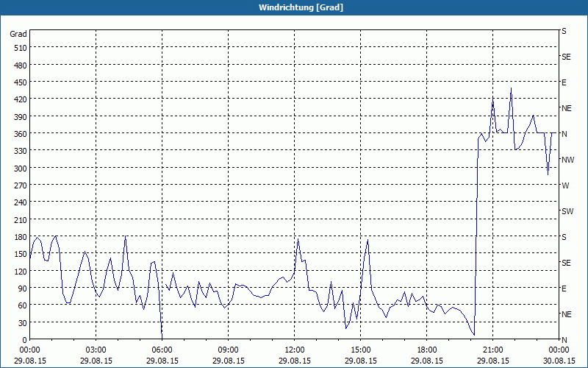Select the 120 degree axis label
Image resolution: width=588 pixels, height=368 pixels.
pyautogui.click(x=21, y=272)
